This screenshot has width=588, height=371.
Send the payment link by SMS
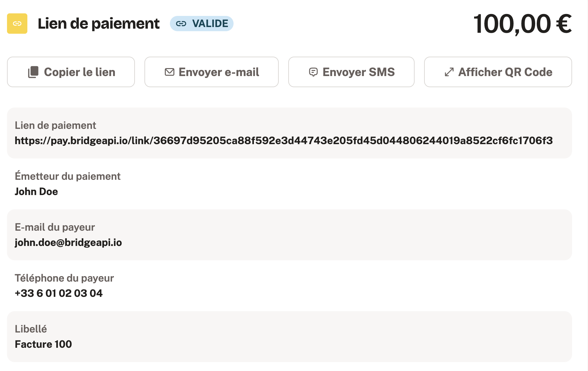351,72
